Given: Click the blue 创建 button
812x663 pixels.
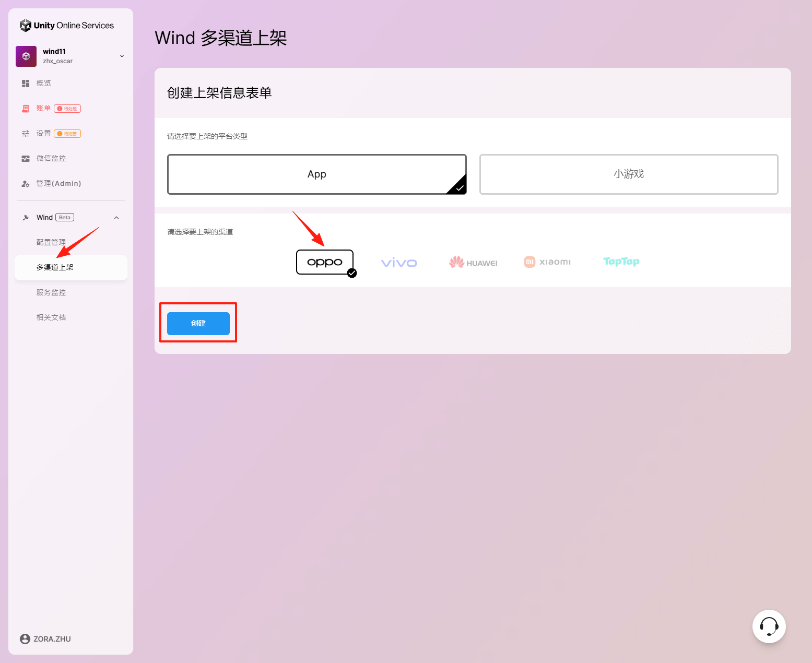Looking at the screenshot, I should pos(198,324).
